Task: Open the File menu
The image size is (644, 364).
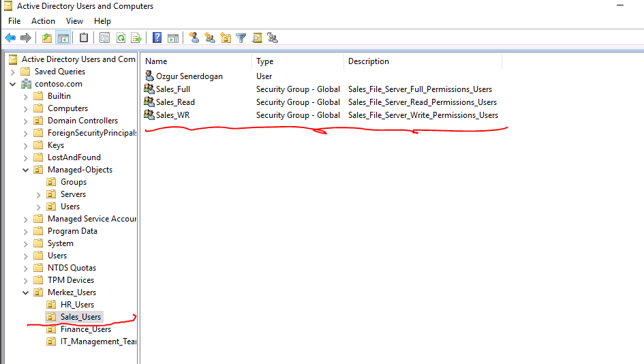Action: pos(14,21)
